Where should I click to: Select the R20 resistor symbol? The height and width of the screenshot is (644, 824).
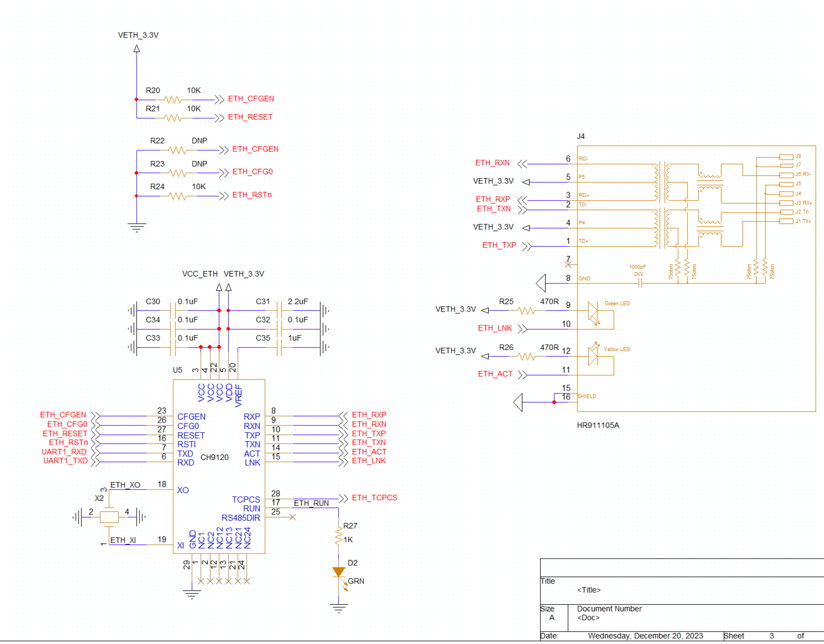pyautogui.click(x=173, y=100)
